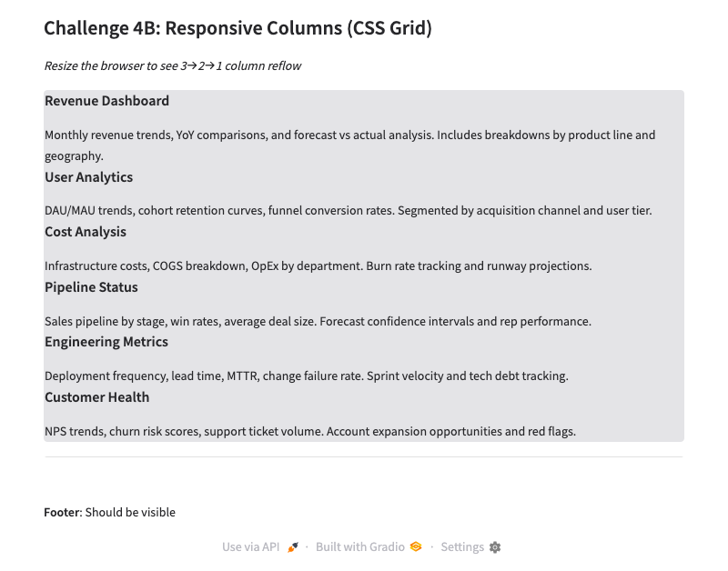Open the Settings text link

pos(462,547)
